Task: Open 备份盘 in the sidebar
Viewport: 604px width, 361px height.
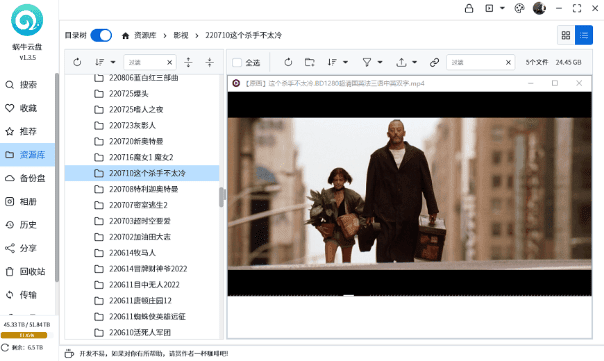Action: tap(28, 178)
